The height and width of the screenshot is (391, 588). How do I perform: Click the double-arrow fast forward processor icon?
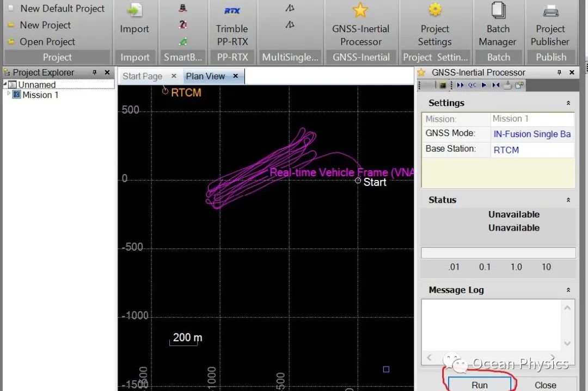click(461, 85)
